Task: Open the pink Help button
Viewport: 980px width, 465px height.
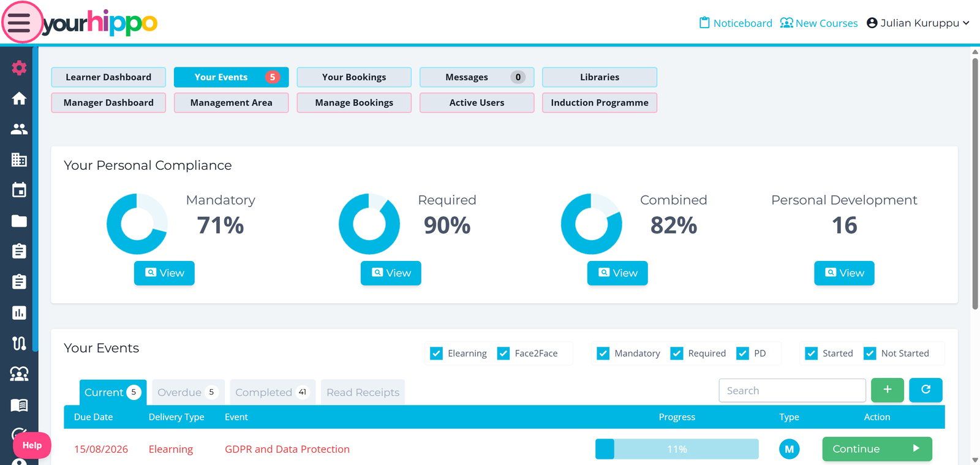Action: click(x=32, y=445)
